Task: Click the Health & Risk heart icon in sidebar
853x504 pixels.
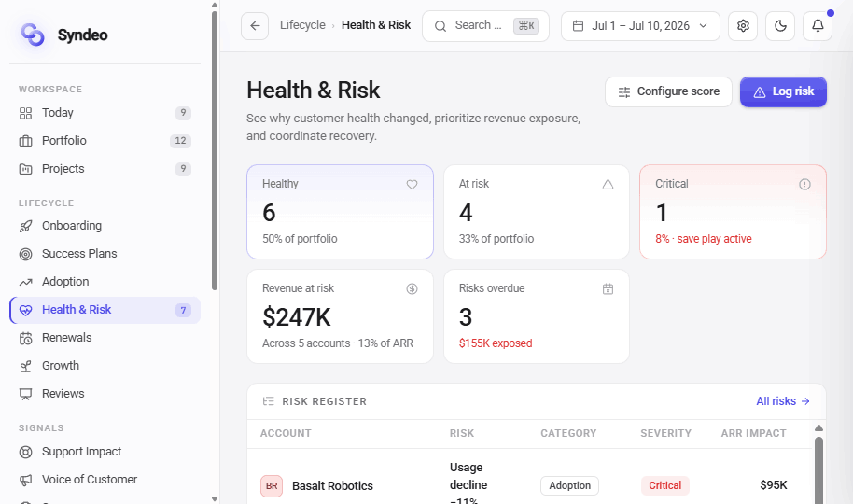Action: point(25,310)
